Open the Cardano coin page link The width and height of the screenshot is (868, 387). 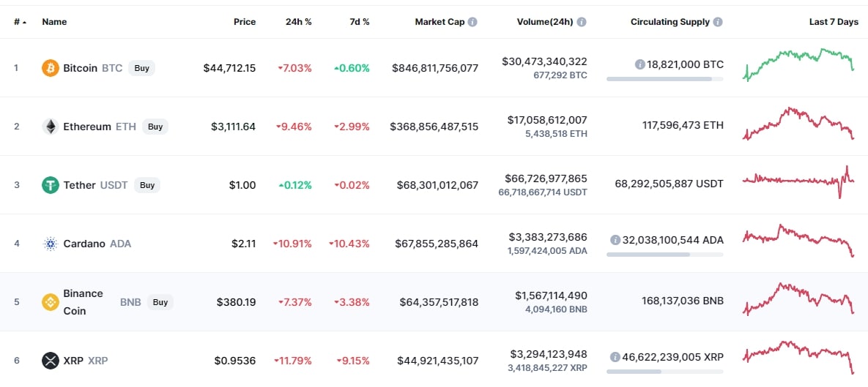click(x=84, y=244)
